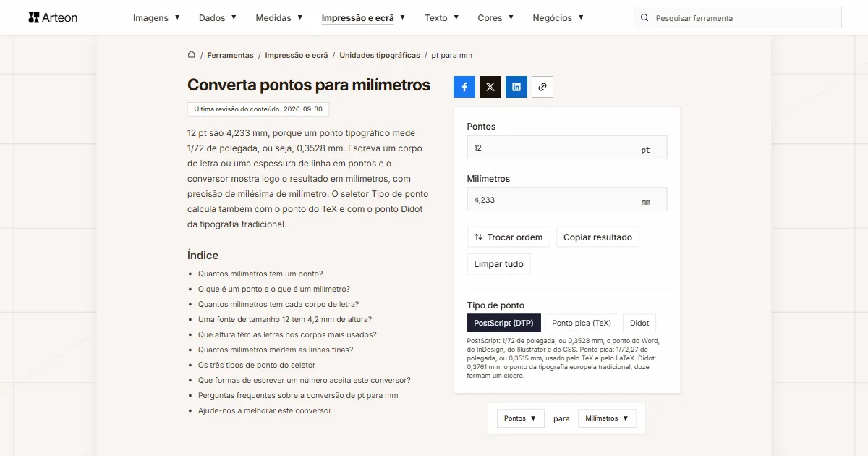The image size is (868, 456).
Task: Share page on LinkedIn
Action: click(x=516, y=87)
